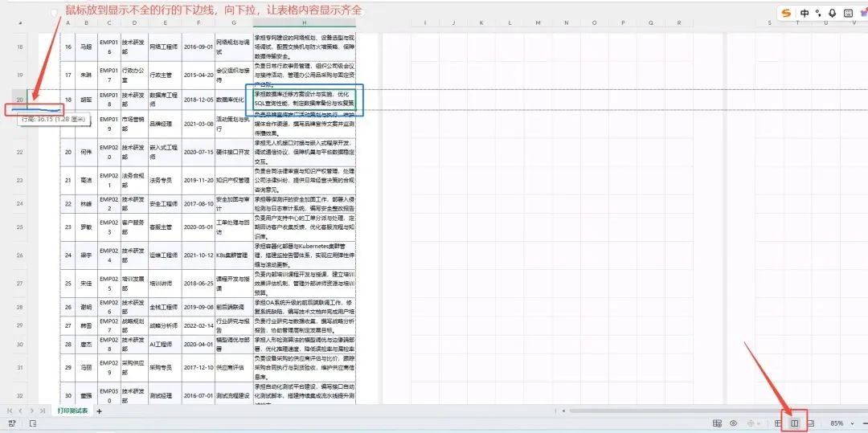Click the sidebar panel icon in status bar

coord(33,423)
